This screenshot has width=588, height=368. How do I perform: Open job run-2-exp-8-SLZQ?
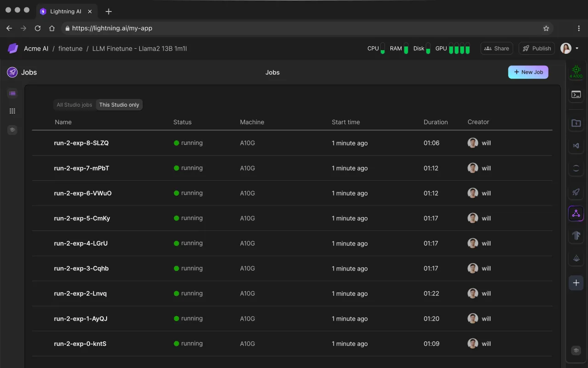coord(81,143)
